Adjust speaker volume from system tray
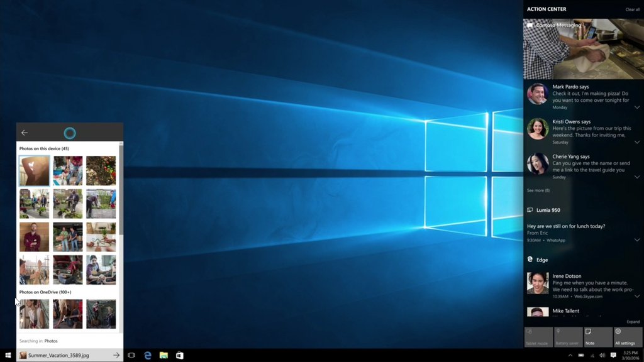 tap(602, 355)
